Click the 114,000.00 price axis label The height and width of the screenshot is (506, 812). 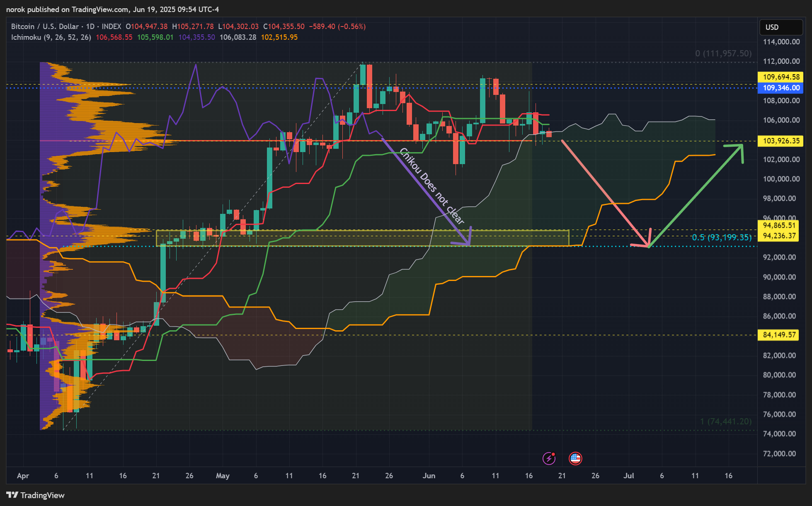click(x=781, y=41)
